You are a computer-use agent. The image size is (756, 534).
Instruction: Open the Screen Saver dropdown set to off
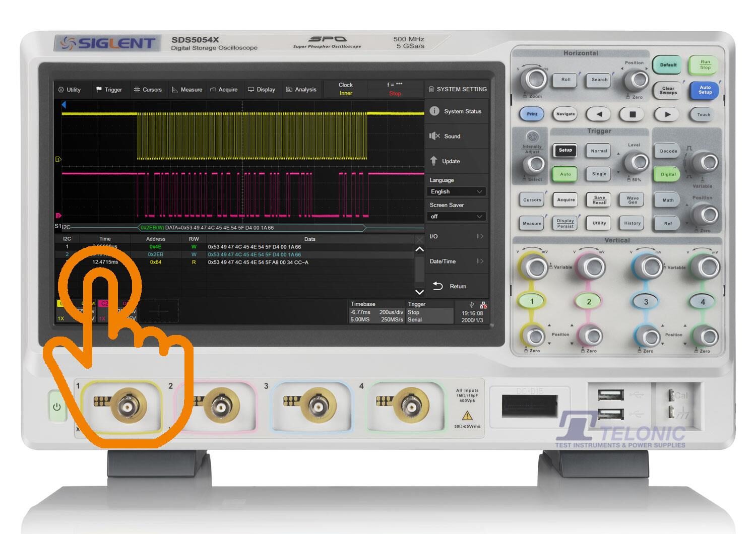pyautogui.click(x=457, y=217)
